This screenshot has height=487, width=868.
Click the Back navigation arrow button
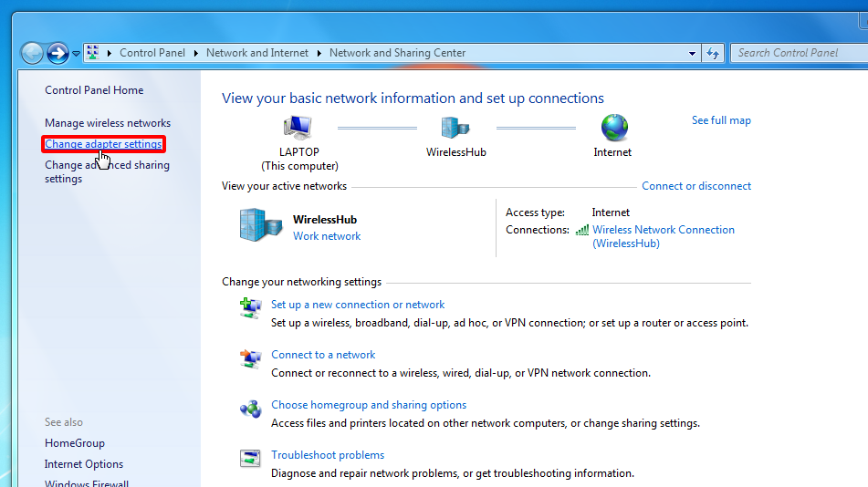32,53
